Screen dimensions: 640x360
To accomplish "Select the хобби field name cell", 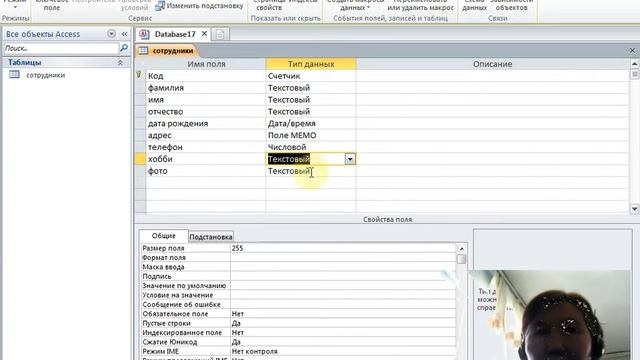I will [x=206, y=159].
